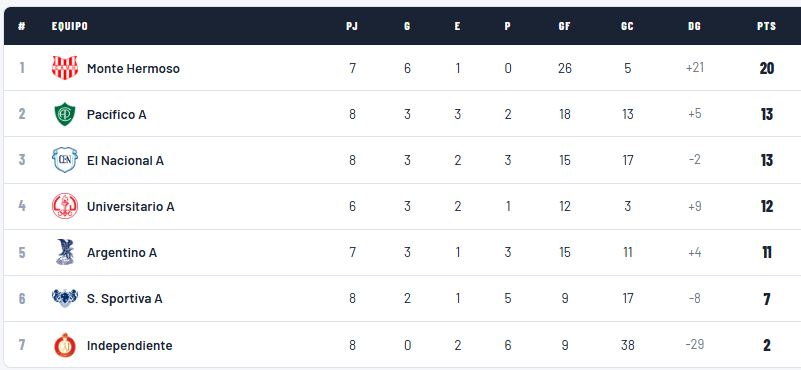The width and height of the screenshot is (801, 370).
Task: Click the Pacífico A green shield logo
Action: (65, 114)
